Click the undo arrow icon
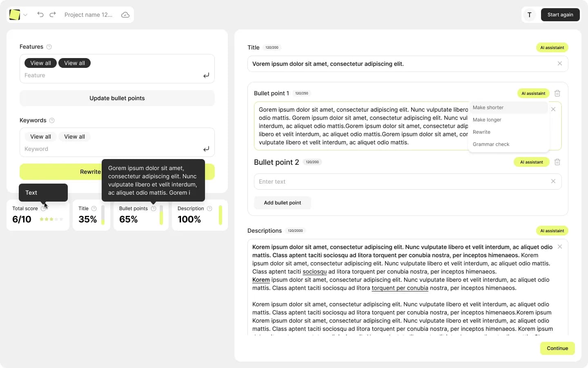The image size is (588, 368). 40,14
